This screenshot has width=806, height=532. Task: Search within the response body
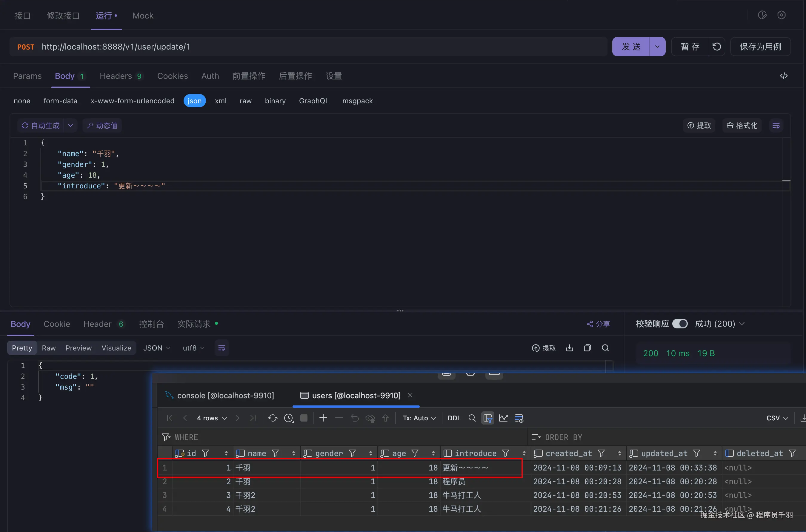[605, 348]
